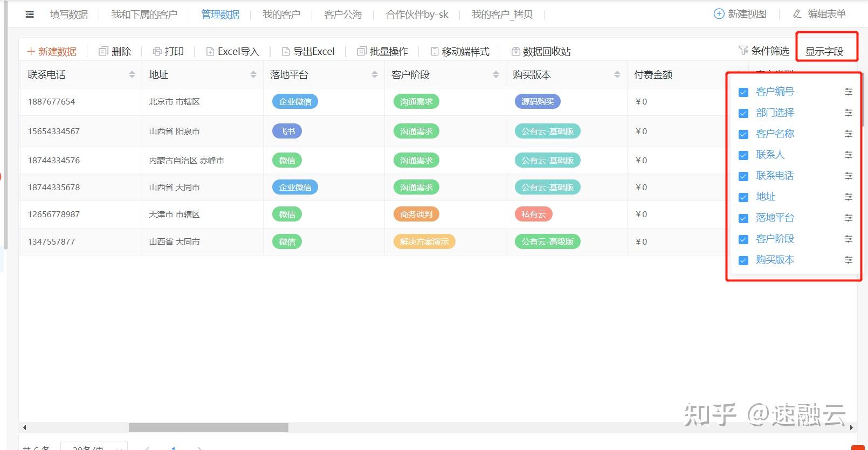Open the hamburger menu icon
Viewport: 868px width, 450px height.
pos(30,15)
